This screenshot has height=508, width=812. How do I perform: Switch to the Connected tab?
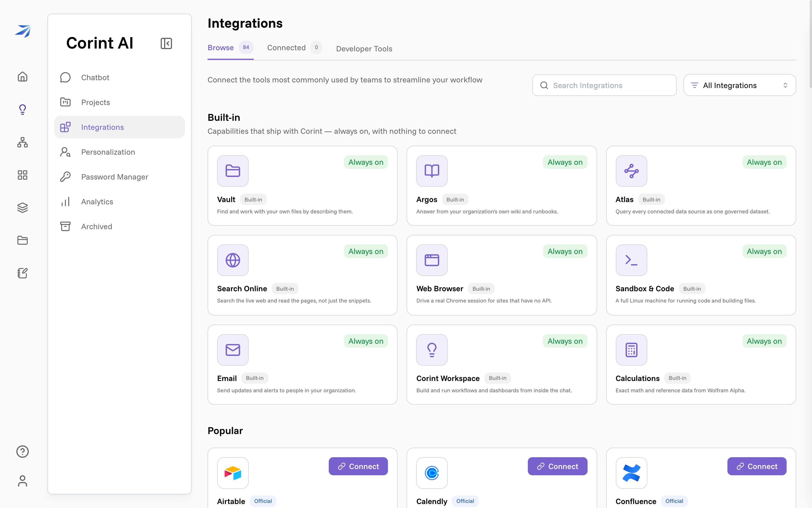pos(295,48)
